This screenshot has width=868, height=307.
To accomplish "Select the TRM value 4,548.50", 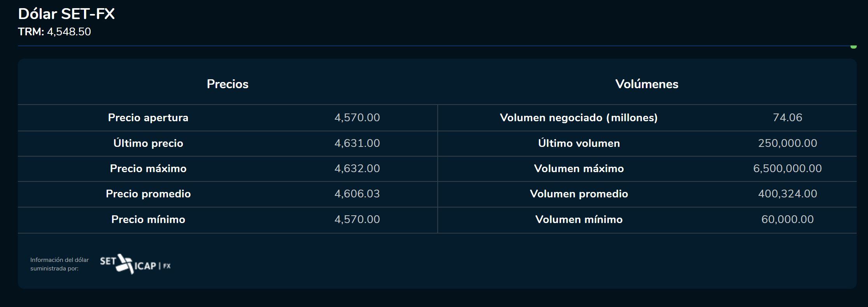I will (x=69, y=32).
